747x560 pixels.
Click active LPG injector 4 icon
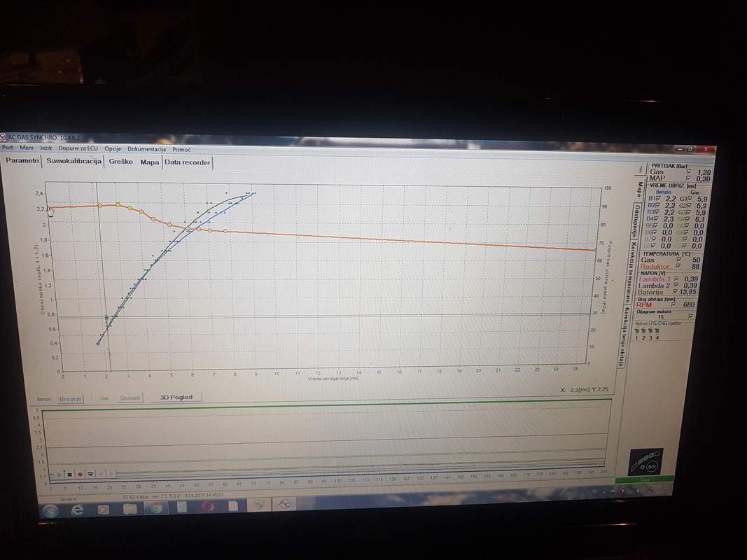point(657,331)
